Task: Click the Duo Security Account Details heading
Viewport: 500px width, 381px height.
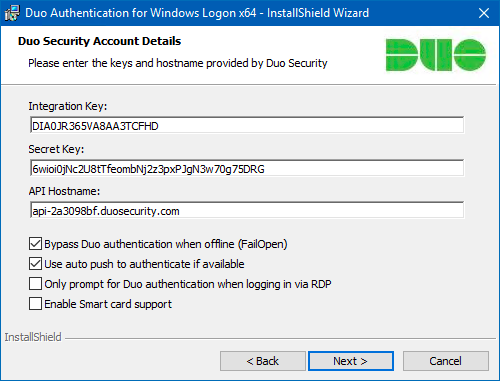Action: (x=99, y=41)
